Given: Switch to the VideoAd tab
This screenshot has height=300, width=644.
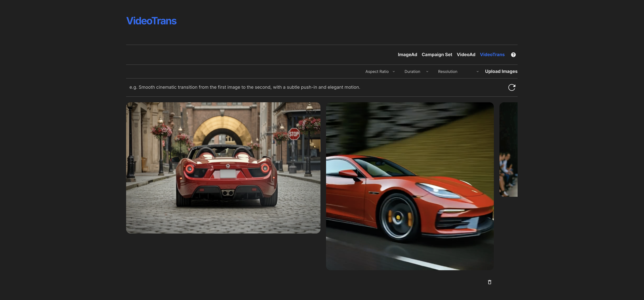Looking at the screenshot, I should tap(466, 54).
